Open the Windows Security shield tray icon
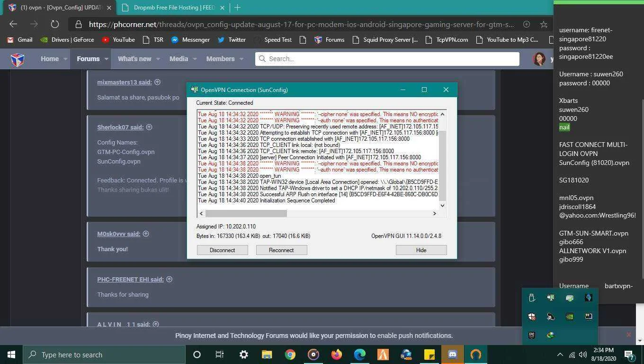Screen dimensions: 644x364 532,316
